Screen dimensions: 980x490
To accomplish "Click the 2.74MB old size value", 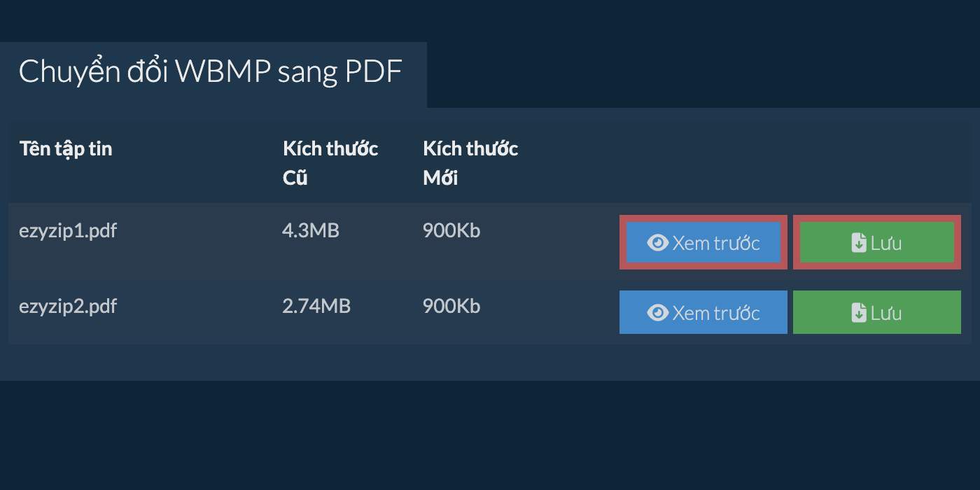I will [316, 306].
